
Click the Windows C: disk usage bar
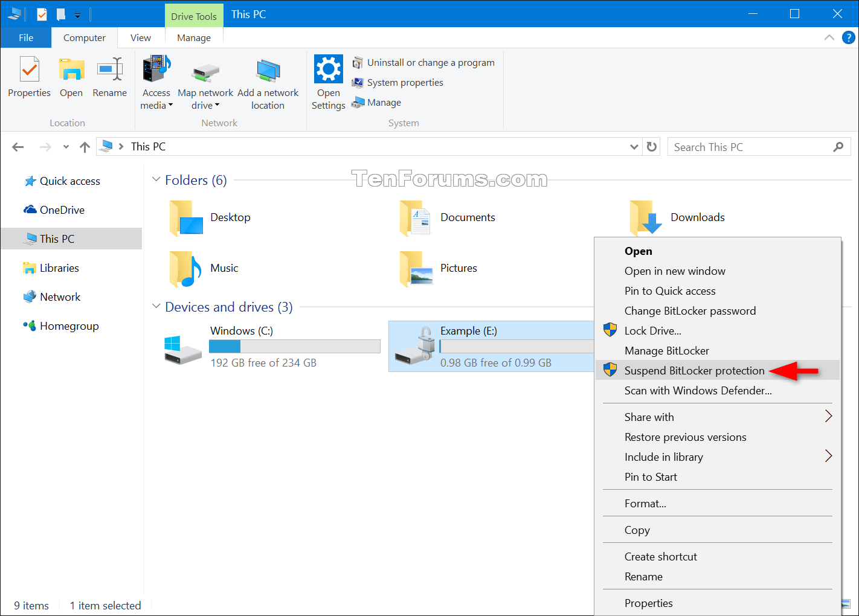tap(294, 346)
